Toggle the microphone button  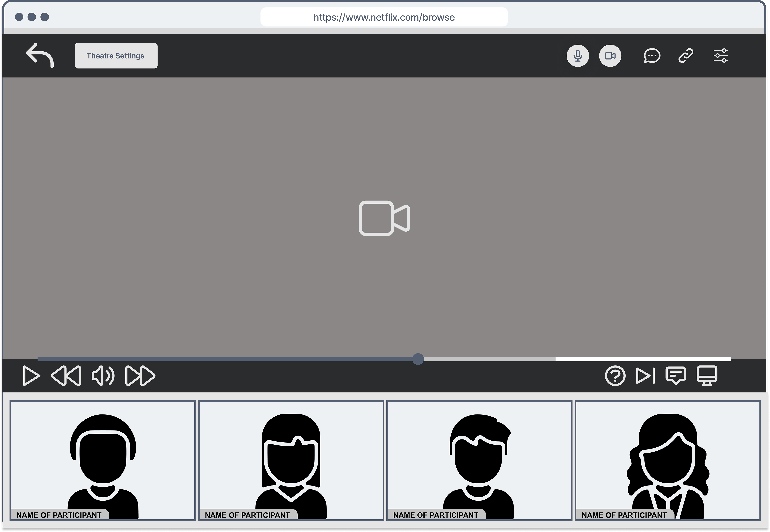pos(577,56)
